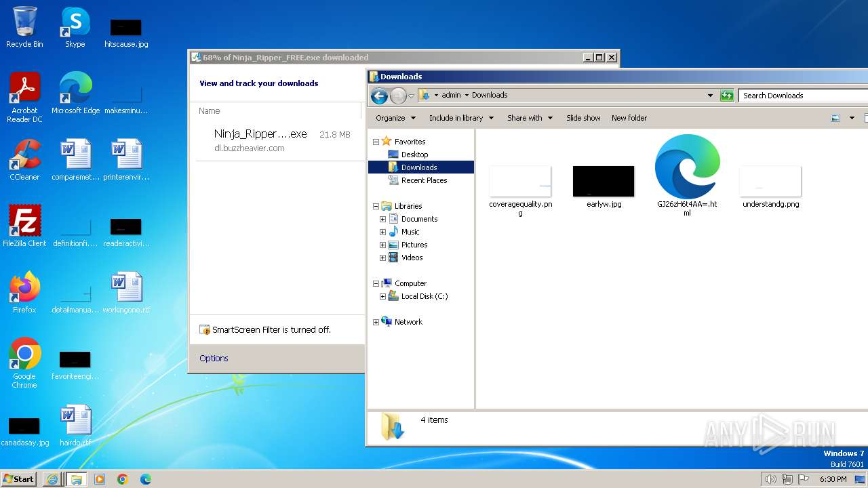Click the network tray icon
868x488 pixels.
[787, 479]
